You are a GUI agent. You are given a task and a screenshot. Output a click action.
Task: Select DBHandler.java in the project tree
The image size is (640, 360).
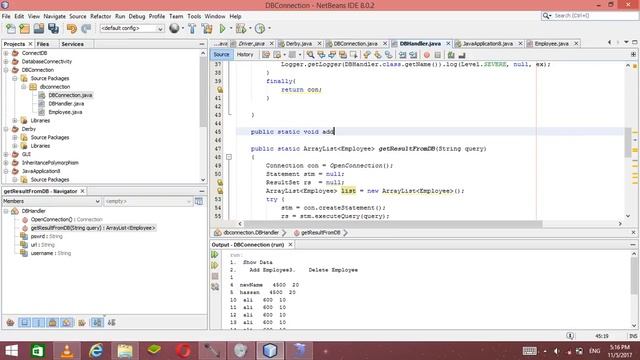[66, 104]
